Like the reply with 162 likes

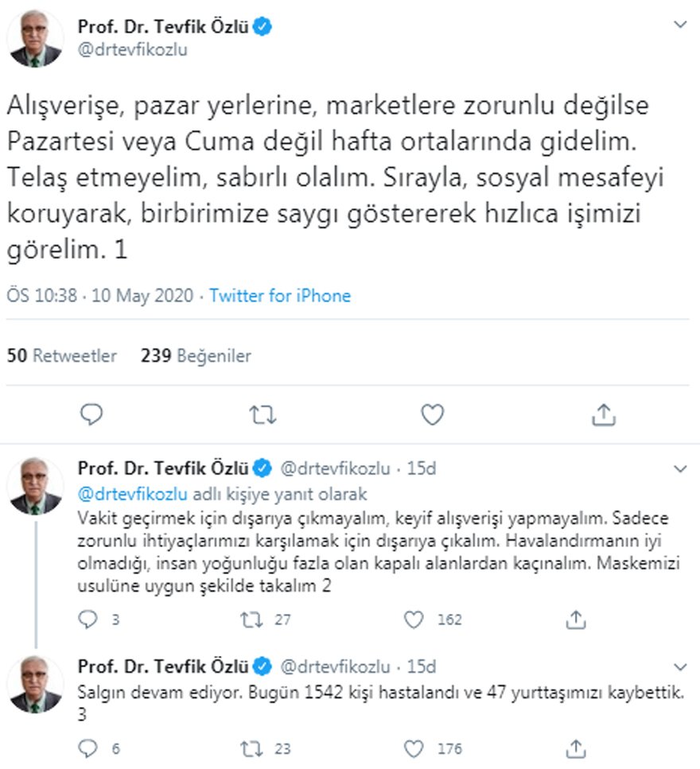pos(414,619)
